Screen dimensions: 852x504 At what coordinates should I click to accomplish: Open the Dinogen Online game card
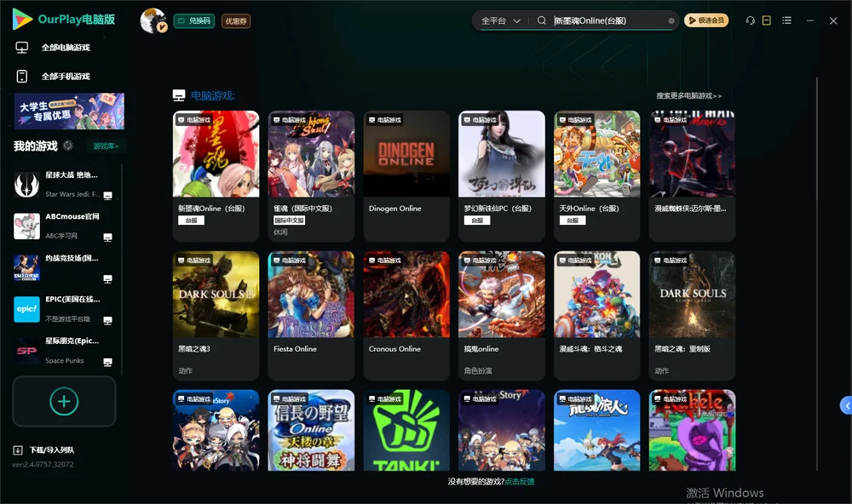tap(406, 176)
